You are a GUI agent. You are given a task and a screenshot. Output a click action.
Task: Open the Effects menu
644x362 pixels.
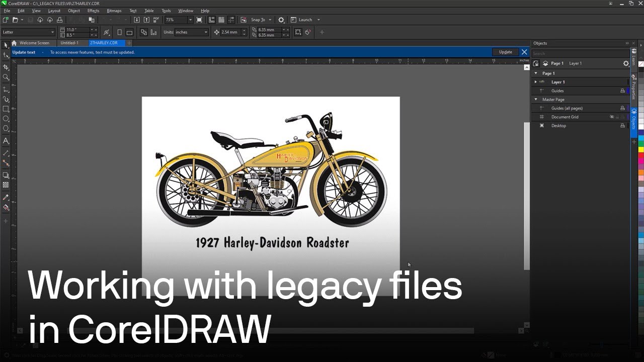(93, 11)
